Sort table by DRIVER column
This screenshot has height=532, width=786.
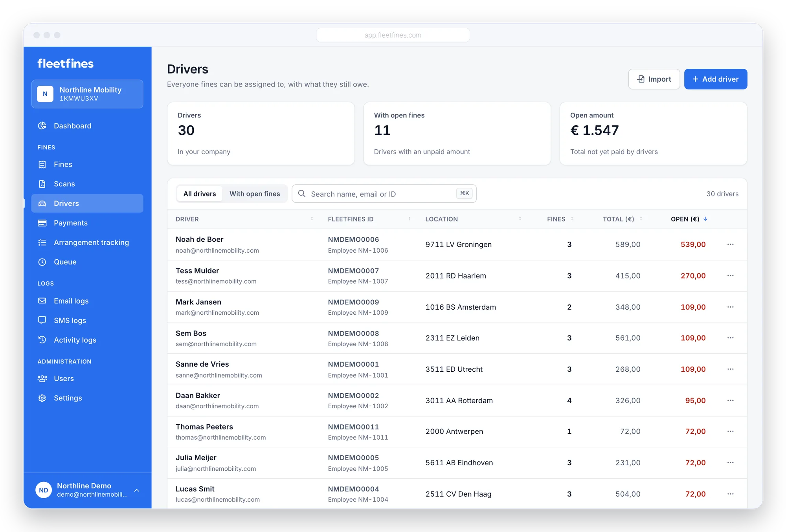tap(244, 219)
